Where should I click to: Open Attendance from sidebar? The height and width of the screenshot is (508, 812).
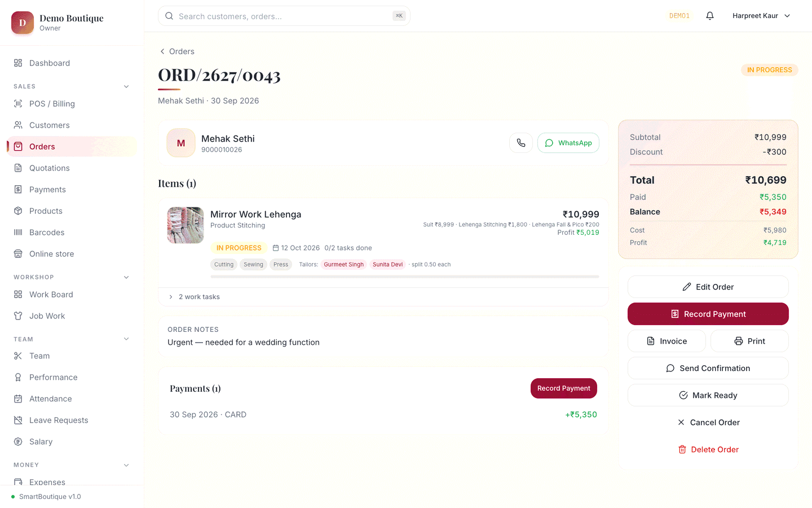[72, 399]
